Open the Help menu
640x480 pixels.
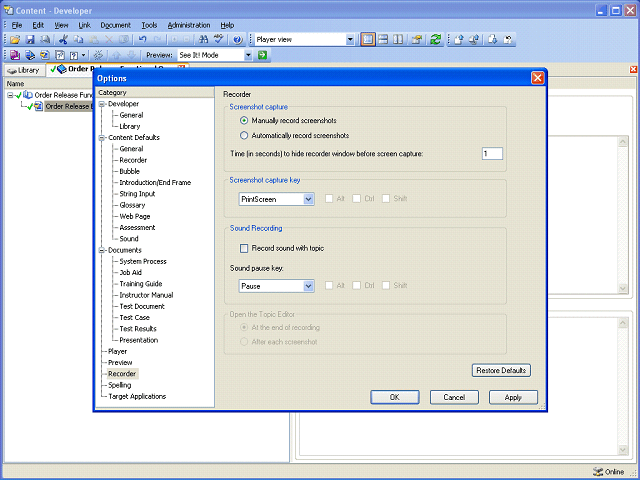[x=227, y=25]
